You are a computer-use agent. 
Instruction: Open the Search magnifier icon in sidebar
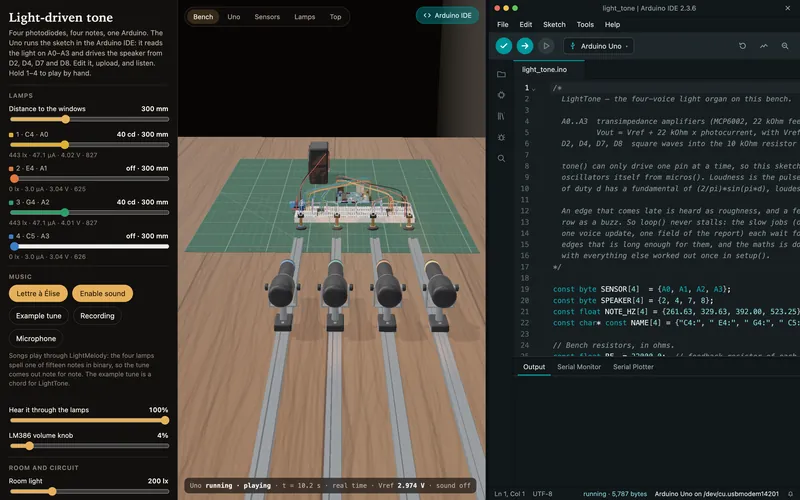(501, 158)
